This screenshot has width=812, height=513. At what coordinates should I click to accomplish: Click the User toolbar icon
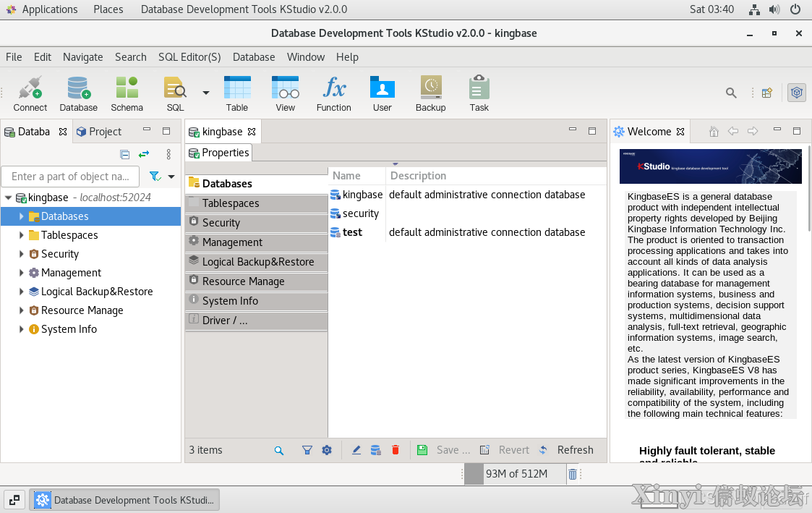click(x=383, y=93)
